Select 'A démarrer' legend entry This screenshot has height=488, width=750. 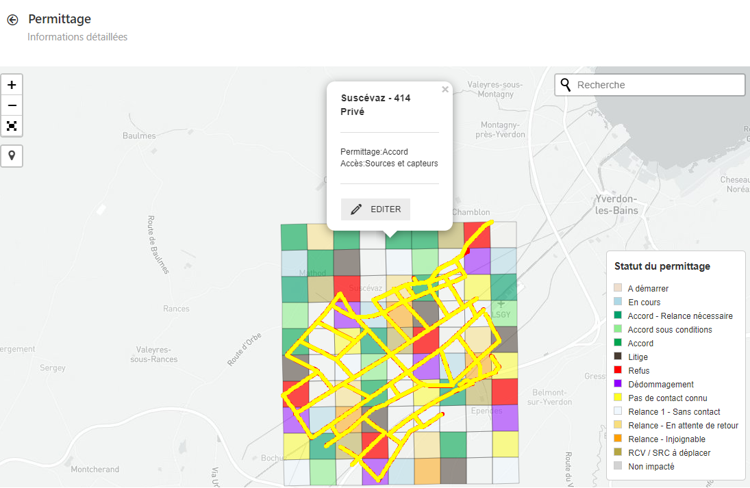coord(648,289)
